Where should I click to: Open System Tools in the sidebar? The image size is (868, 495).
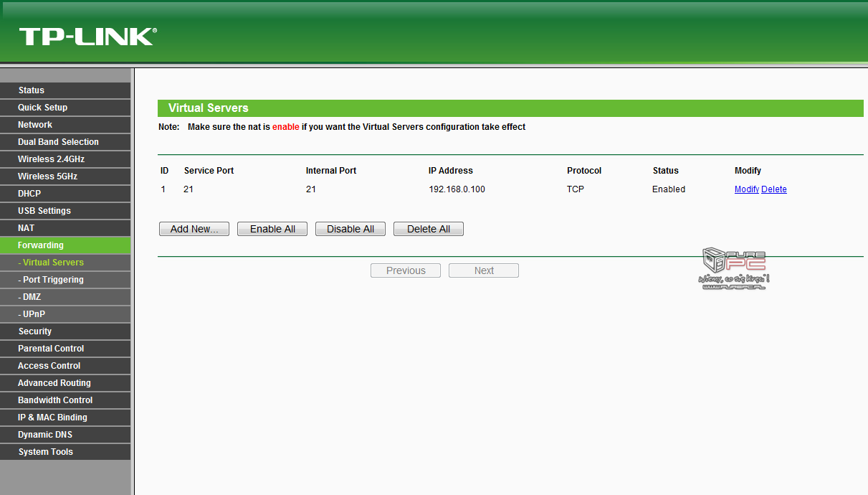[x=46, y=452]
